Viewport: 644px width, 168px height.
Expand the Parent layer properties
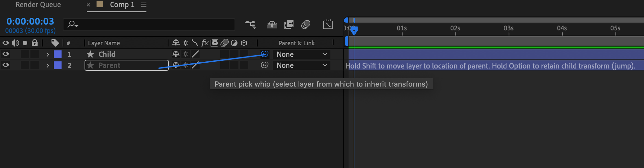pyautogui.click(x=48, y=65)
